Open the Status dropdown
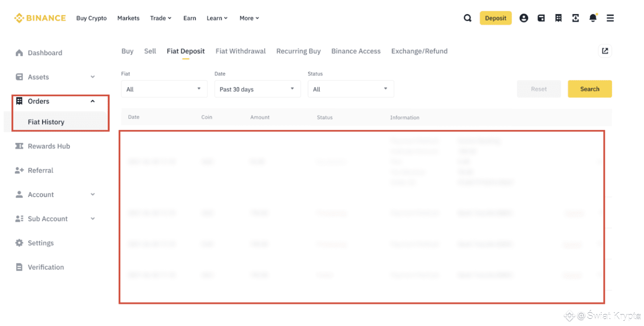Screen dimensions: 644x326 tap(351, 89)
